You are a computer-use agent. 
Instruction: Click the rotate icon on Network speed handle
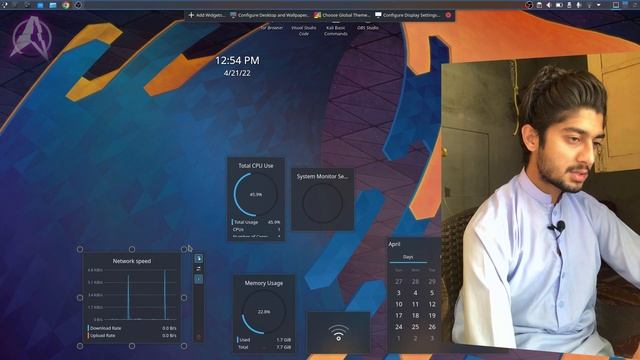pyautogui.click(x=198, y=269)
